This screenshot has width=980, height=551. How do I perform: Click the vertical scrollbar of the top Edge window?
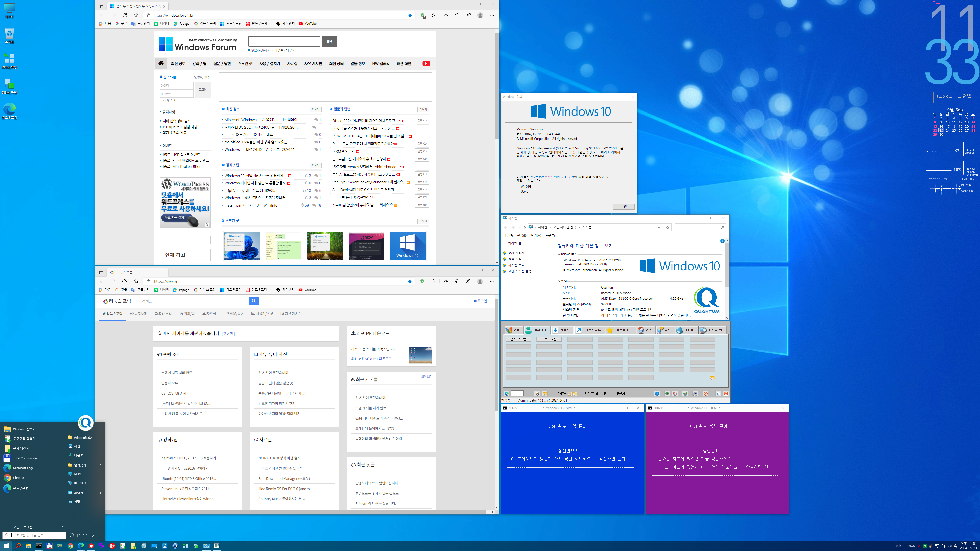coord(496,86)
